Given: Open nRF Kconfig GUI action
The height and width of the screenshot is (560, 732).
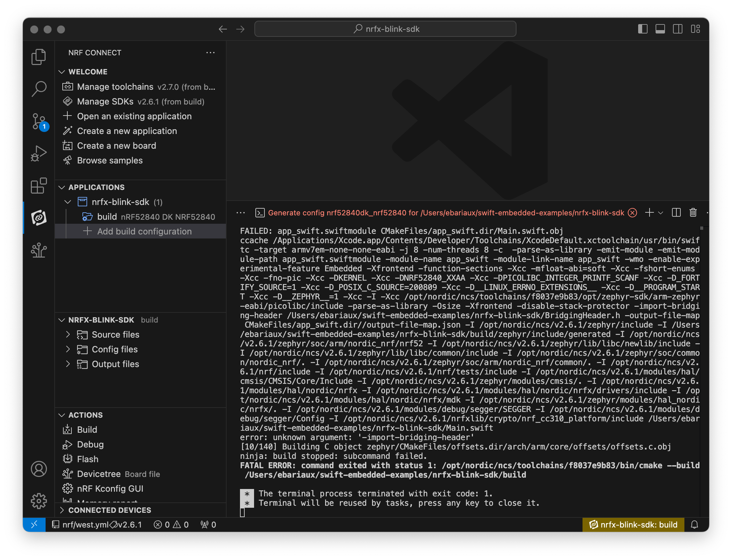Looking at the screenshot, I should 140,489.
